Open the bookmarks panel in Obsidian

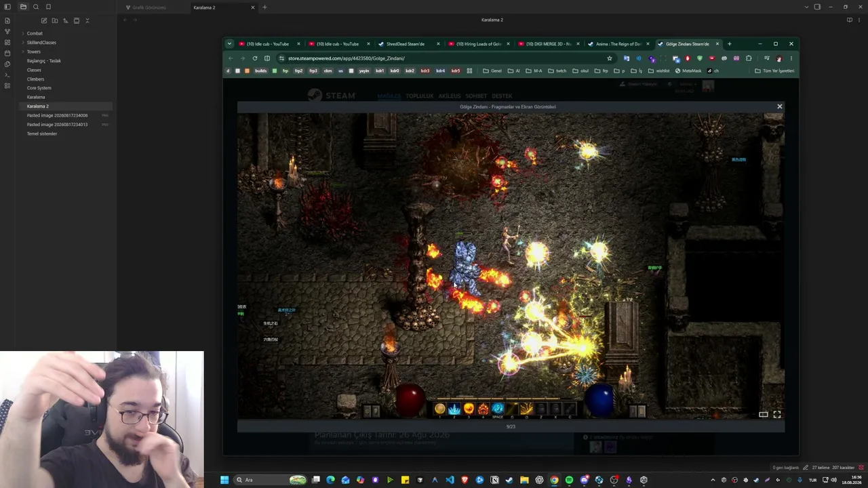pos(49,7)
